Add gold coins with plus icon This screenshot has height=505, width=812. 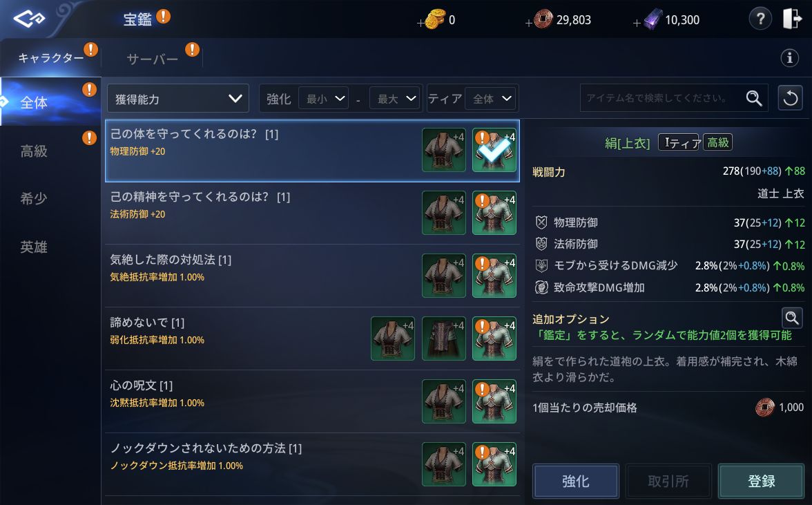(420, 23)
